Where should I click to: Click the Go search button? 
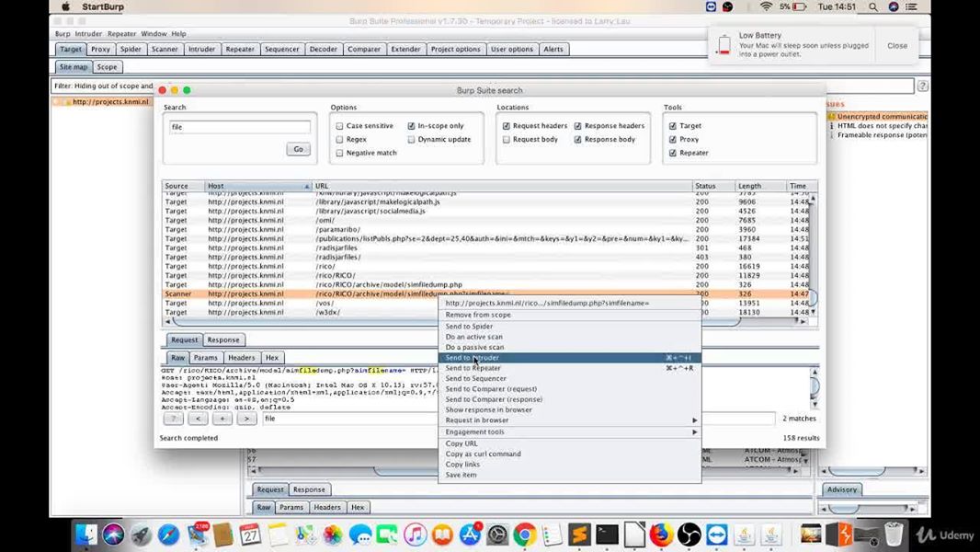[298, 149]
